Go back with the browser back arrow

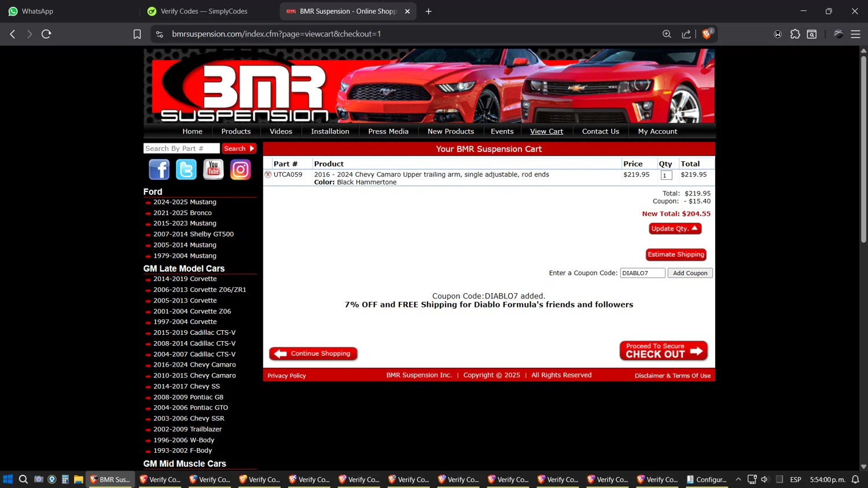click(13, 34)
